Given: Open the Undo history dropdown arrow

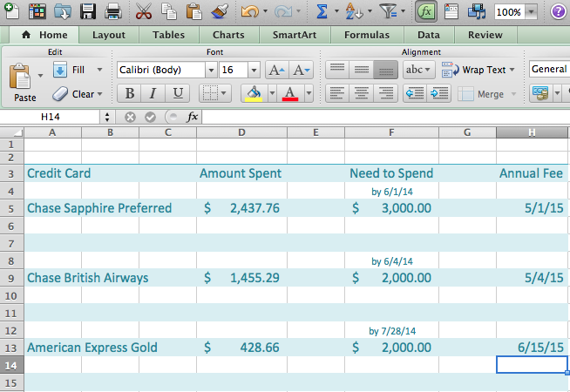Looking at the screenshot, I should coord(265,11).
